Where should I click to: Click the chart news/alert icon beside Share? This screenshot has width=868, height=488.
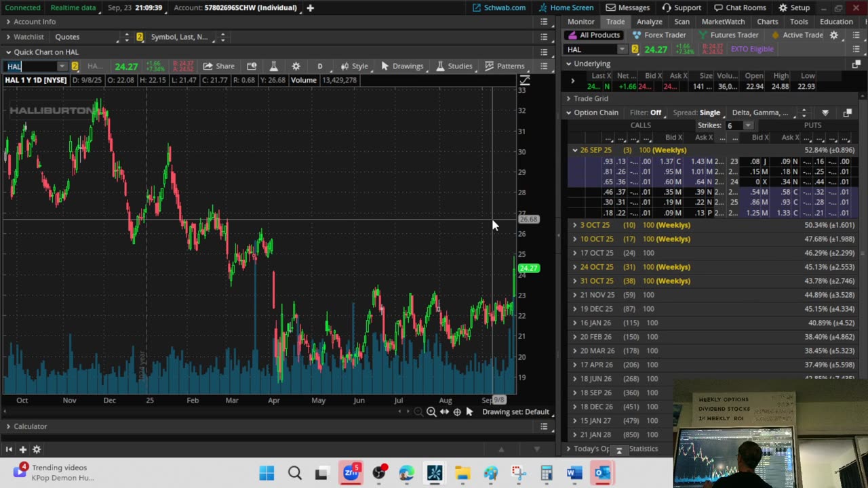252,66
